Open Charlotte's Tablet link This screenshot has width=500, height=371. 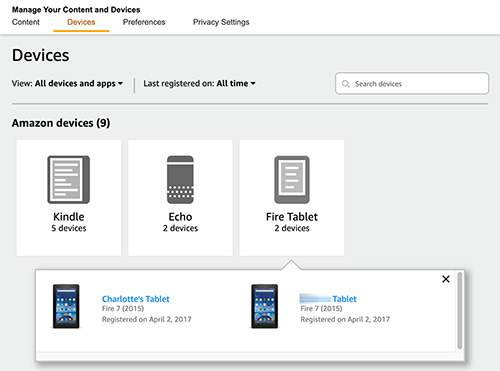click(136, 299)
